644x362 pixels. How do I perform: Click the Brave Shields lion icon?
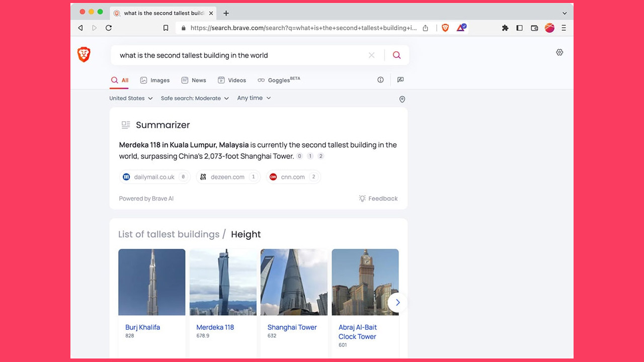(445, 28)
